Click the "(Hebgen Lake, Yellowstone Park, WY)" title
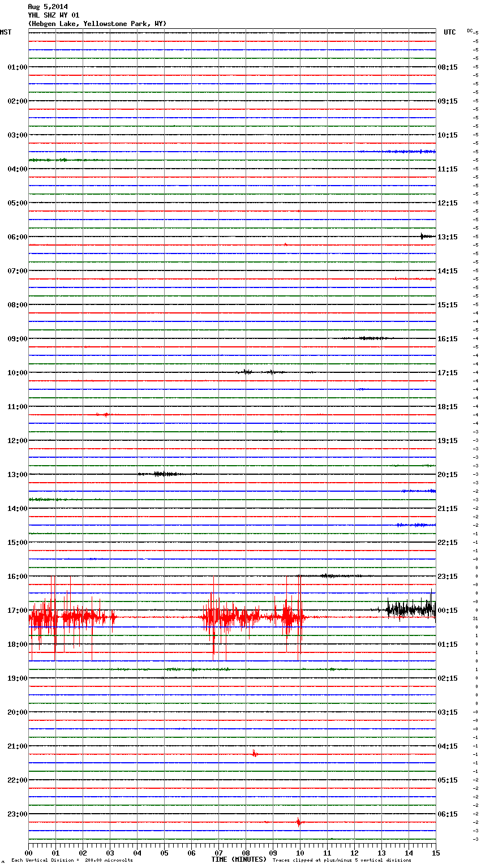The image size is (481, 868). click(x=97, y=24)
